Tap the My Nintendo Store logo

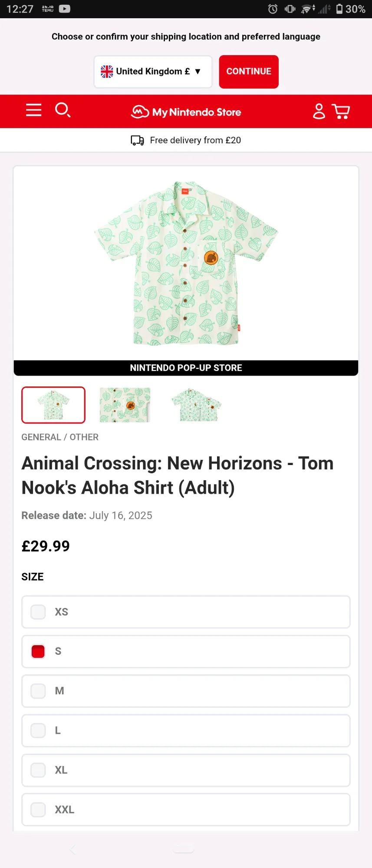[186, 112]
